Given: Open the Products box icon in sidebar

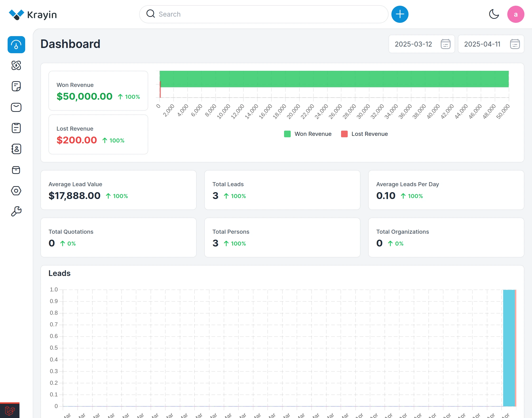Looking at the screenshot, I should (x=16, y=170).
